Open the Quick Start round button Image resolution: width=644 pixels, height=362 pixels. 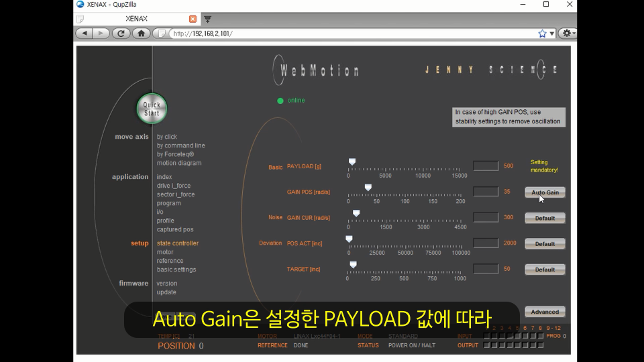coord(152,109)
